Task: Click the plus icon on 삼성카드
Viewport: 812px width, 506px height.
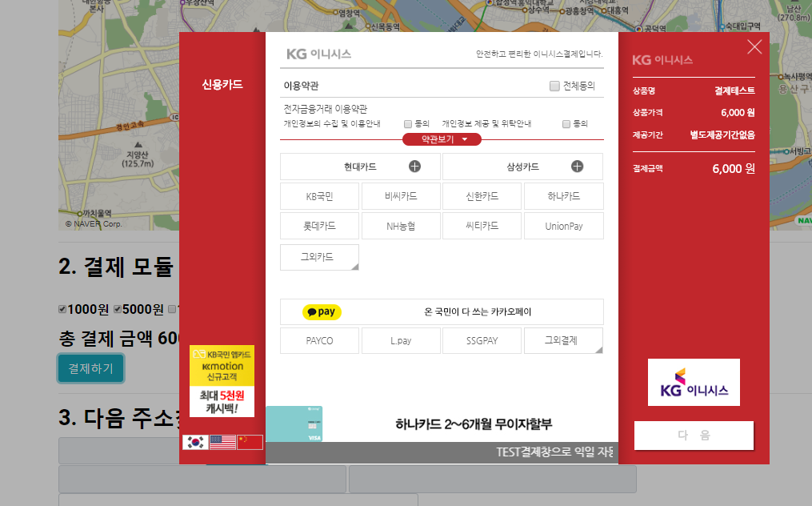Action: 577,167
